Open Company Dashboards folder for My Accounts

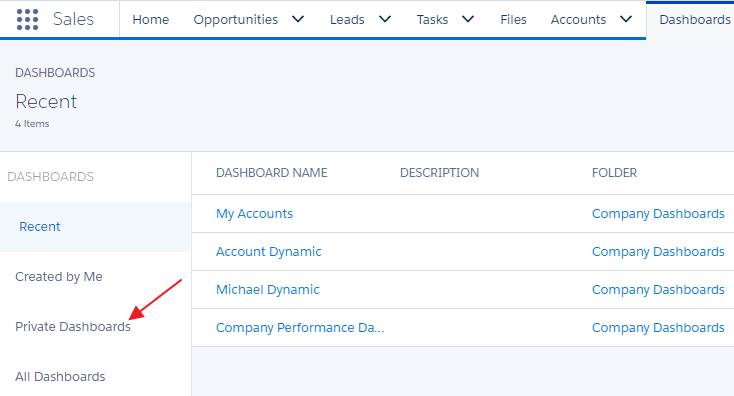tap(658, 213)
